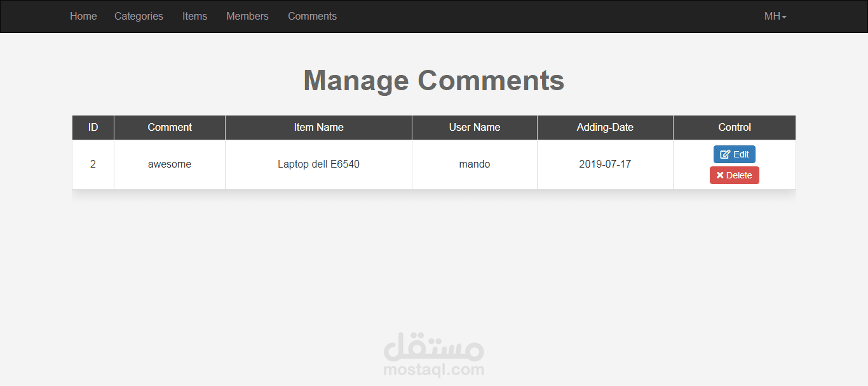Screen dimensions: 868x386
Task: Edit the awesome comment
Action: (734, 154)
